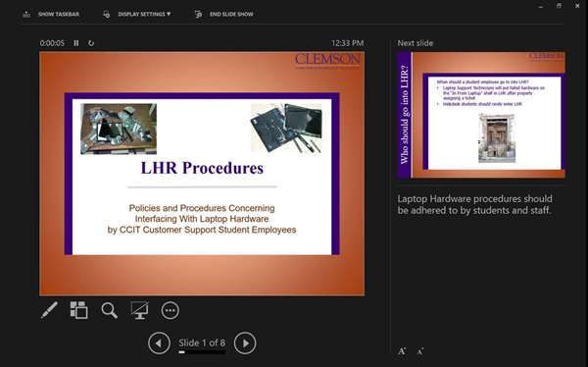Viewport: 588px width, 367px height.
Task: Go to the previous slide
Action: 159,343
